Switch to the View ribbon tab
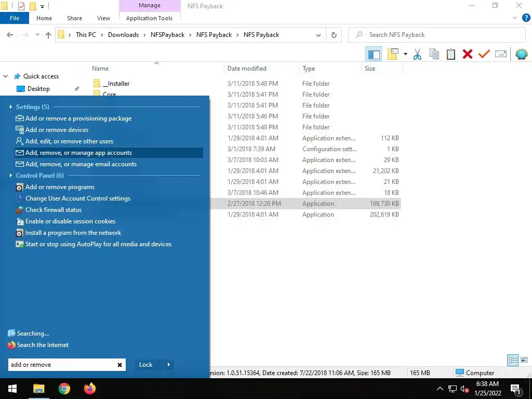Image resolution: width=532 pixels, height=399 pixels. click(x=103, y=18)
